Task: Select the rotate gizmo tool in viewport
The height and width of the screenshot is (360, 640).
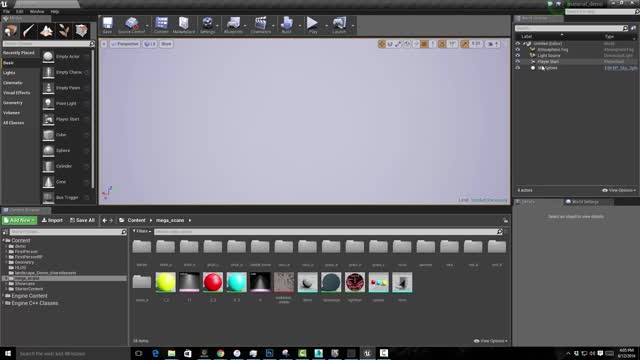Action: point(390,44)
